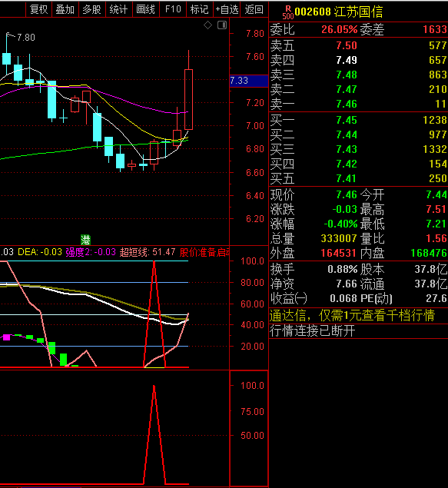The image size is (448, 488).
Task: Click the 今开 value
Action: 436,195
